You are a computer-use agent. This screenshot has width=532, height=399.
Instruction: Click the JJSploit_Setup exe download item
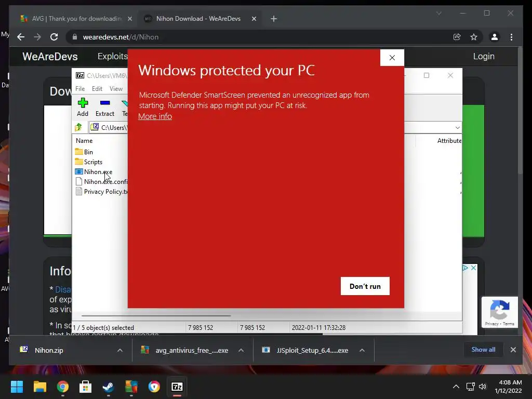tap(305, 350)
